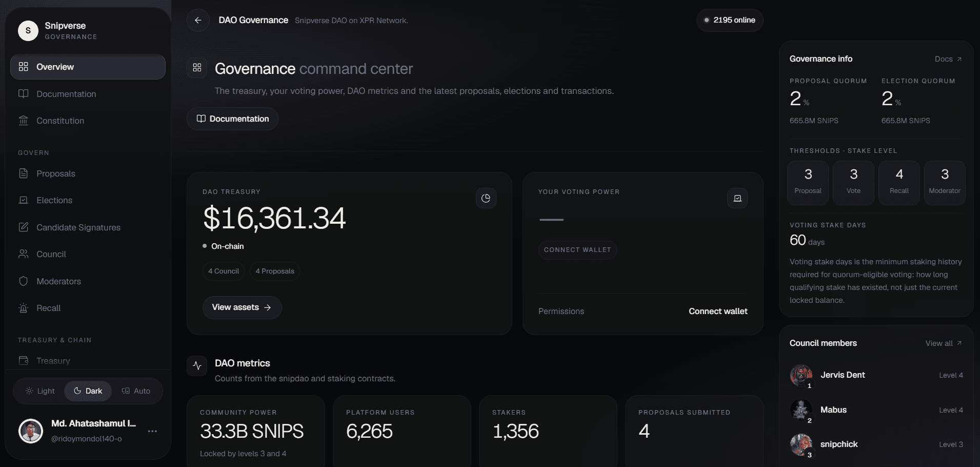Select the Vote threshold card
Viewport: 980px width, 467px height.
click(x=854, y=183)
